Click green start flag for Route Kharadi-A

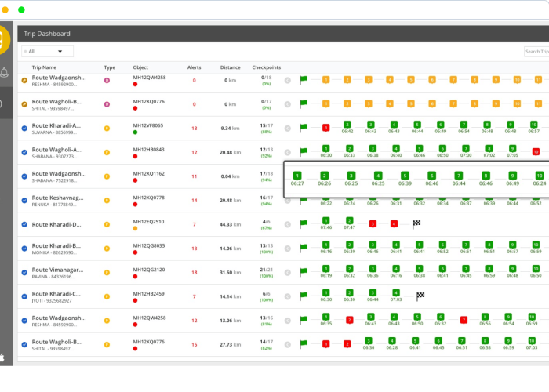click(304, 127)
